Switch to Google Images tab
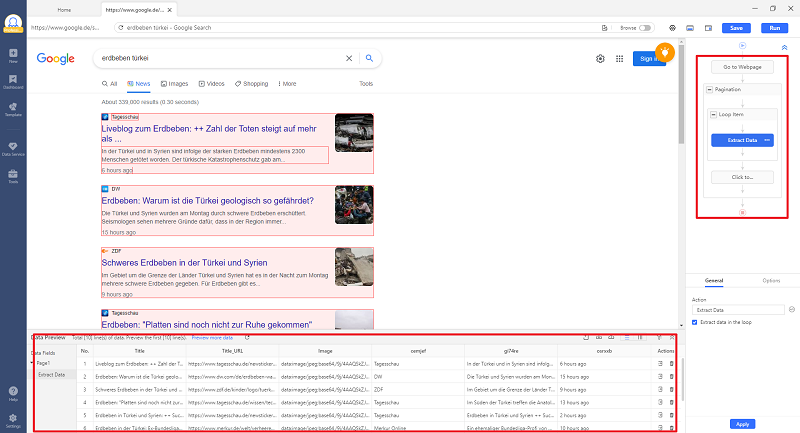The height and width of the screenshot is (433, 800). tap(174, 84)
